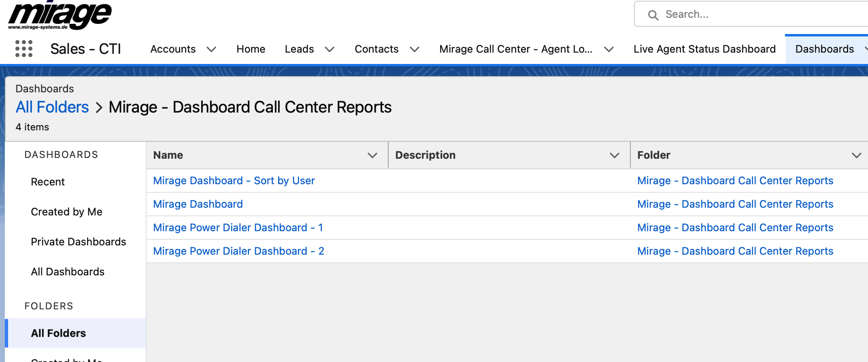The height and width of the screenshot is (362, 868).
Task: Open folder link in Power Dialer Dashboard - 2 row
Action: coord(735,251)
